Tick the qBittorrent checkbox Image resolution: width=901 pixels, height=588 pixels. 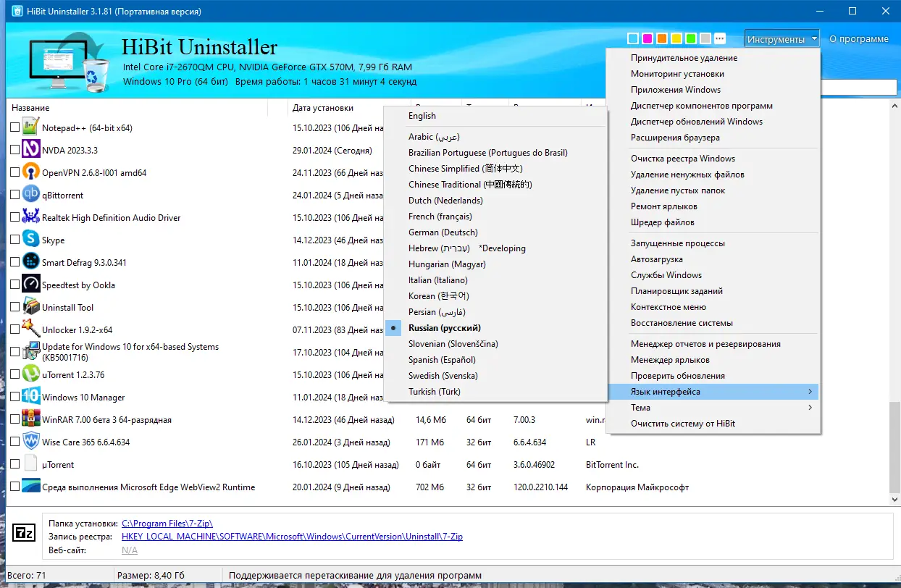(14, 195)
